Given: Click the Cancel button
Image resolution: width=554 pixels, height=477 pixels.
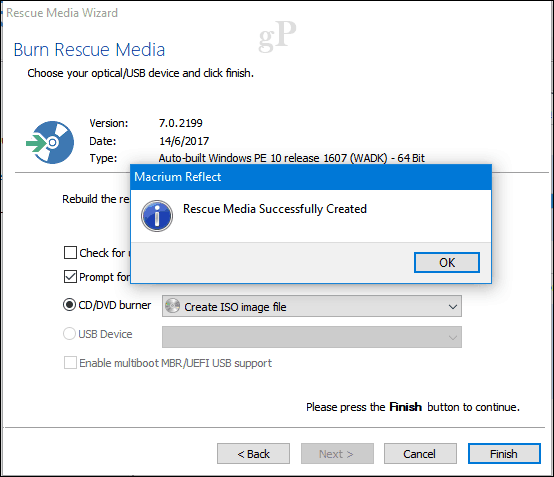Looking at the screenshot, I should point(420,454).
